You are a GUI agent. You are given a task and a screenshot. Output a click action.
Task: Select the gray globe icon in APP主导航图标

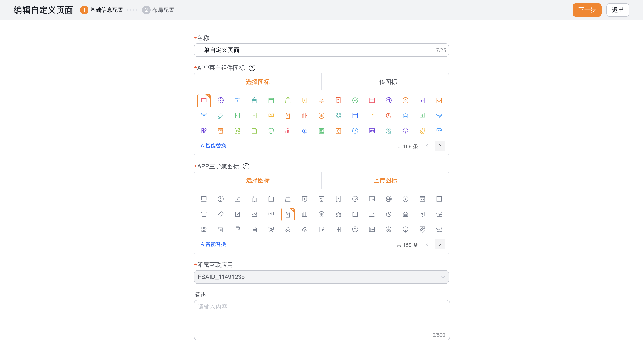click(x=388, y=199)
